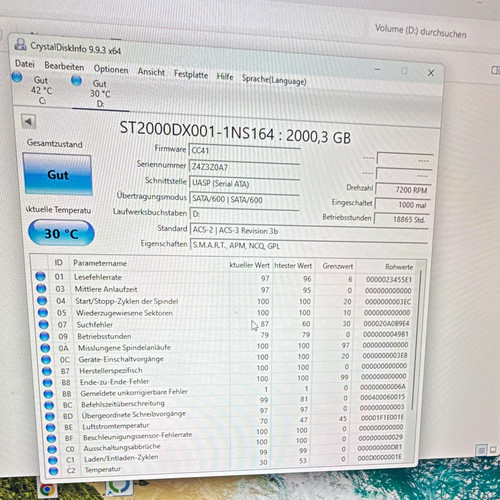Click status icon of Geräte-Einschaltvorgänge row

pyautogui.click(x=46, y=359)
